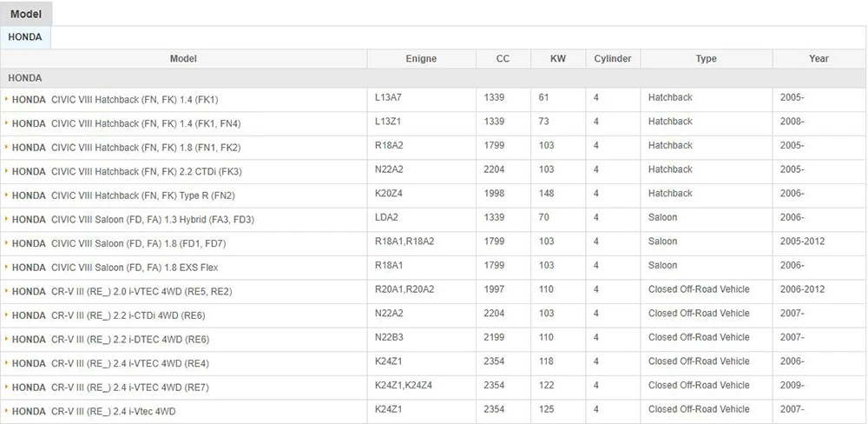This screenshot has width=868, height=424.
Task: Open CIVIC VIII Saloon 1.8 (FD1, FD7) entry
Action: pyautogui.click(x=119, y=244)
